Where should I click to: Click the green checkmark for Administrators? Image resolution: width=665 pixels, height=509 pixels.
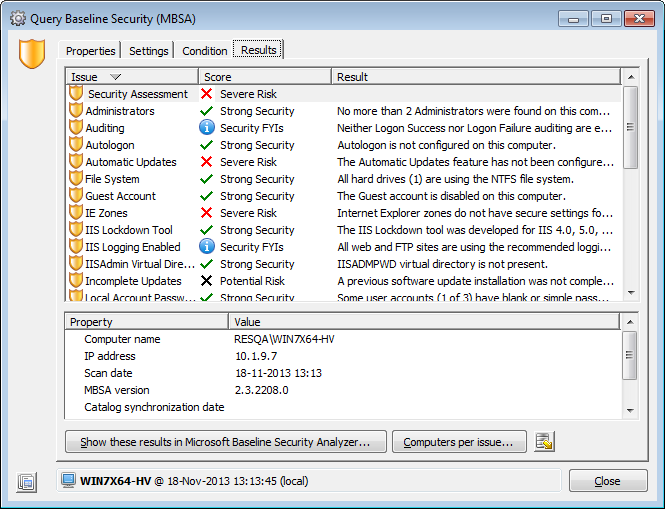pos(207,111)
